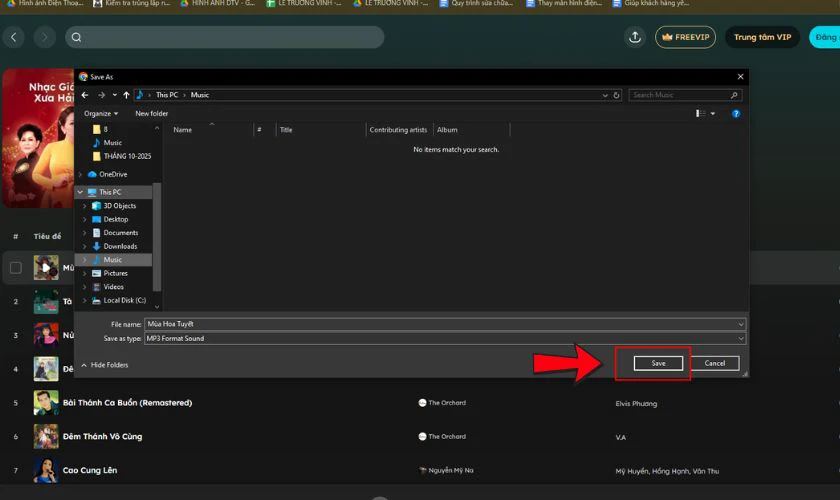Image resolution: width=840 pixels, height=500 pixels.
Task: Click the upload icon in the top bar
Action: point(635,37)
